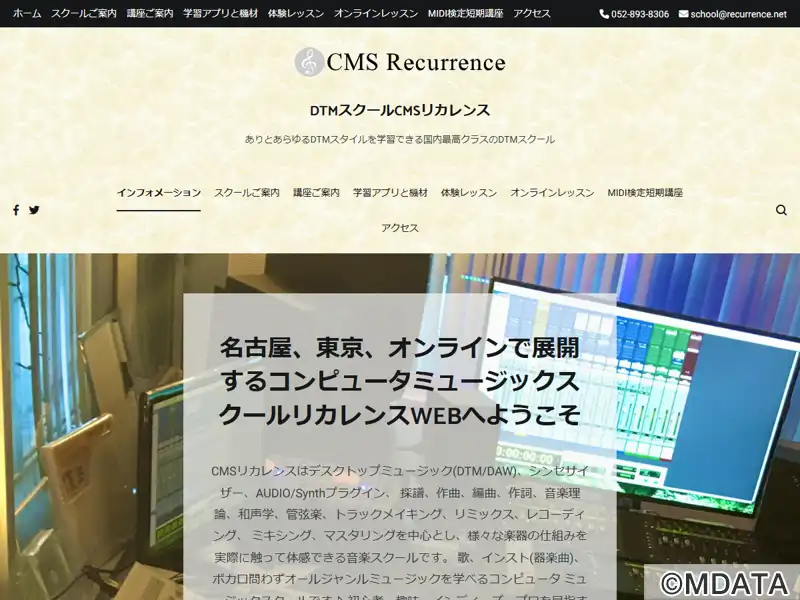This screenshot has width=800, height=600.
Task: Click the CMS Recurrence treble clef logo
Action: 309,62
